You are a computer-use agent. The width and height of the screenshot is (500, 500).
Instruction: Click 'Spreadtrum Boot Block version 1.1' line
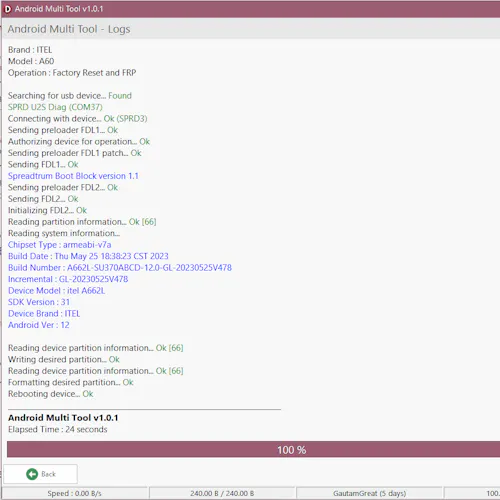(73, 176)
